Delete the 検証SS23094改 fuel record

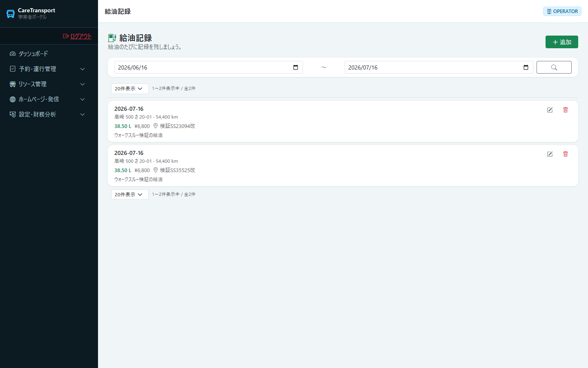point(566,110)
